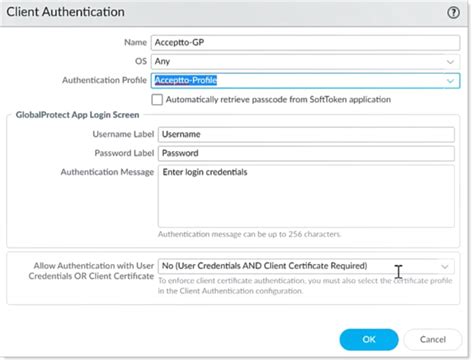Click inside the Authentication Message text area
The image size is (474, 363).
pos(306,196)
